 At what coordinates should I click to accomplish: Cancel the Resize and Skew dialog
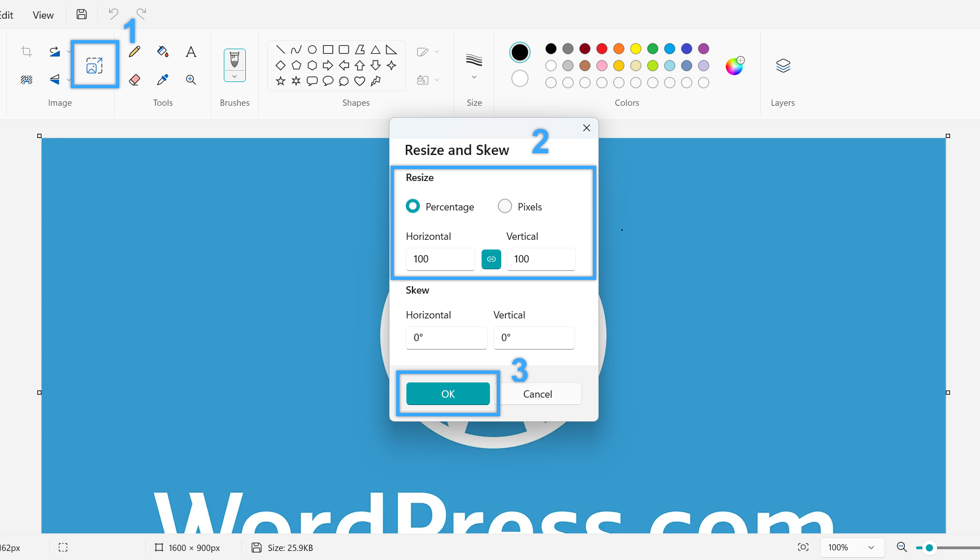click(537, 394)
